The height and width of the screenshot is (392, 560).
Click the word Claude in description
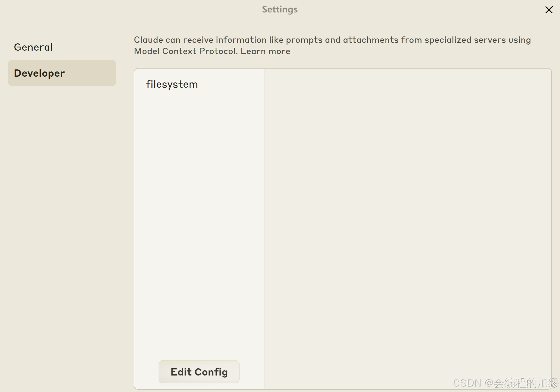point(148,40)
